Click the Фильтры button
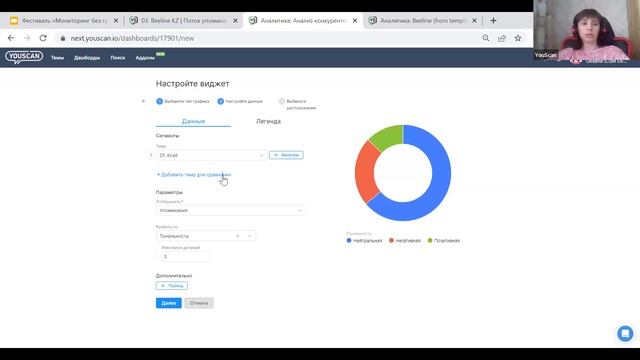Viewport: 640px width, 360px height. (286, 155)
